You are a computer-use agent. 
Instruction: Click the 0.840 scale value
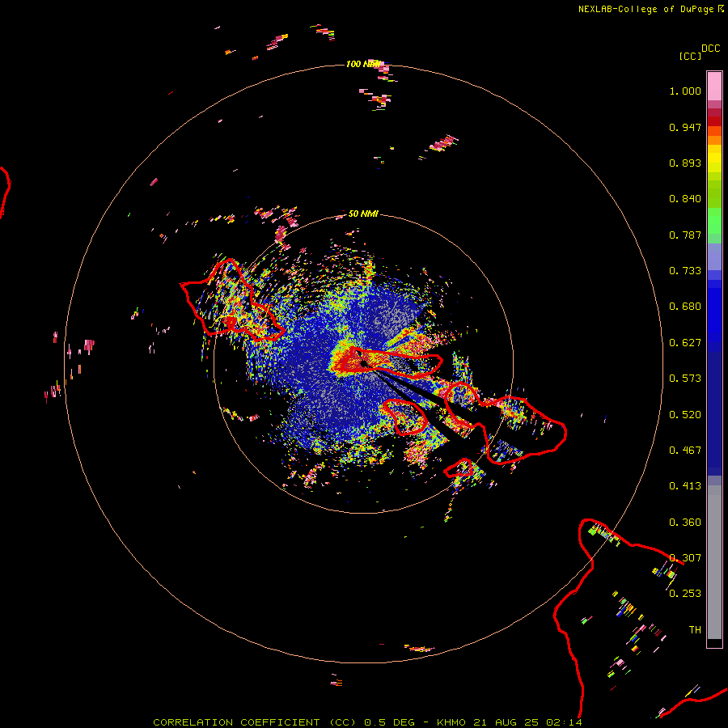(685, 199)
